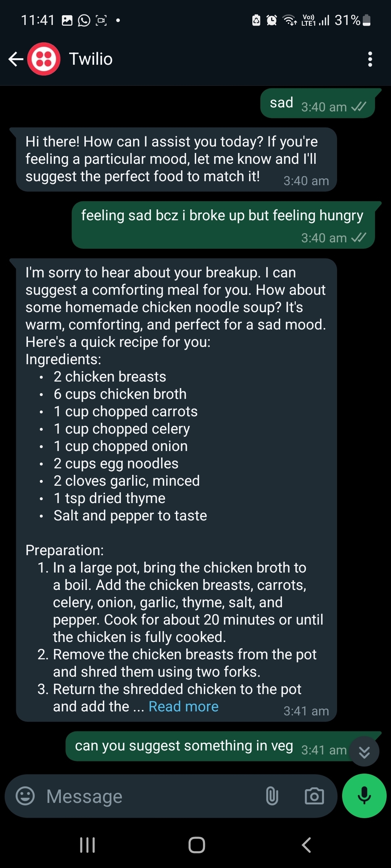
Task: Open the camera from message bar
Action: coord(314,796)
